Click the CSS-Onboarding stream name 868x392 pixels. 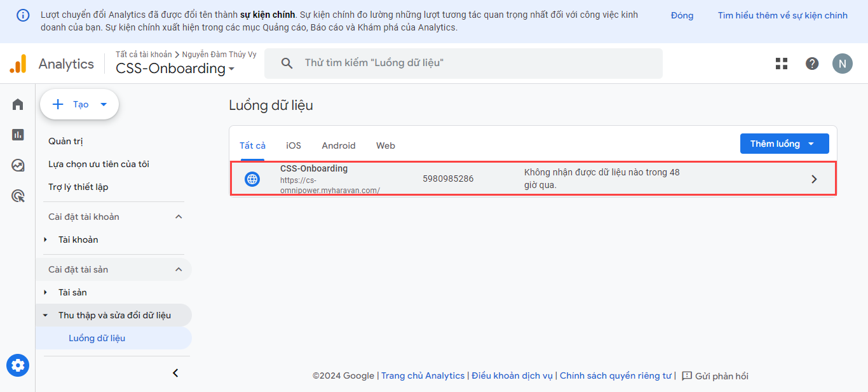314,168
